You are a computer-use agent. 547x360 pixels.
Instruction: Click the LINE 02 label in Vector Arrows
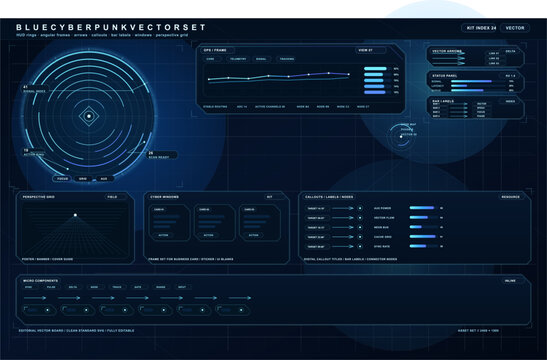494,59
